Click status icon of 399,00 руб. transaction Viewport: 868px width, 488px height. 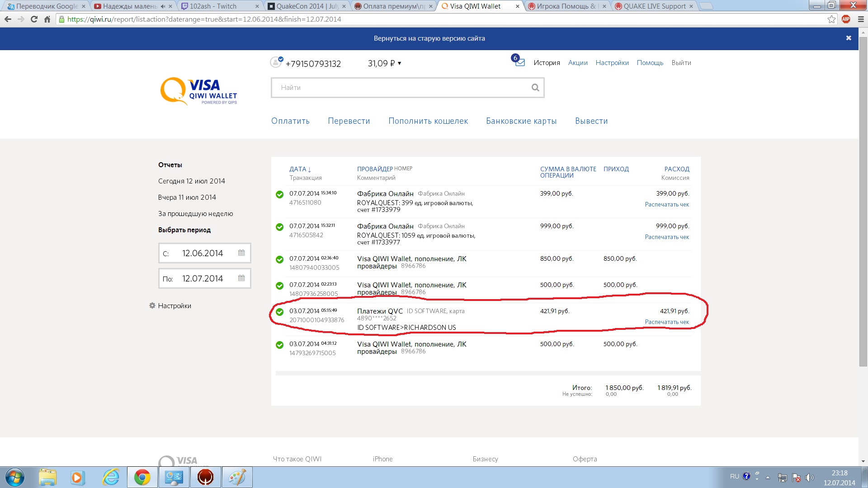click(x=279, y=194)
